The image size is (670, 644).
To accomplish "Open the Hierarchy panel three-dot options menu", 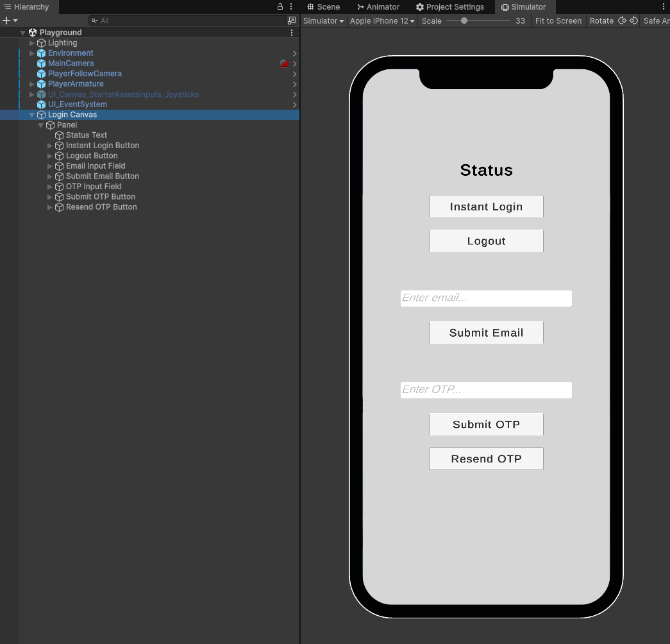I will (x=291, y=6).
